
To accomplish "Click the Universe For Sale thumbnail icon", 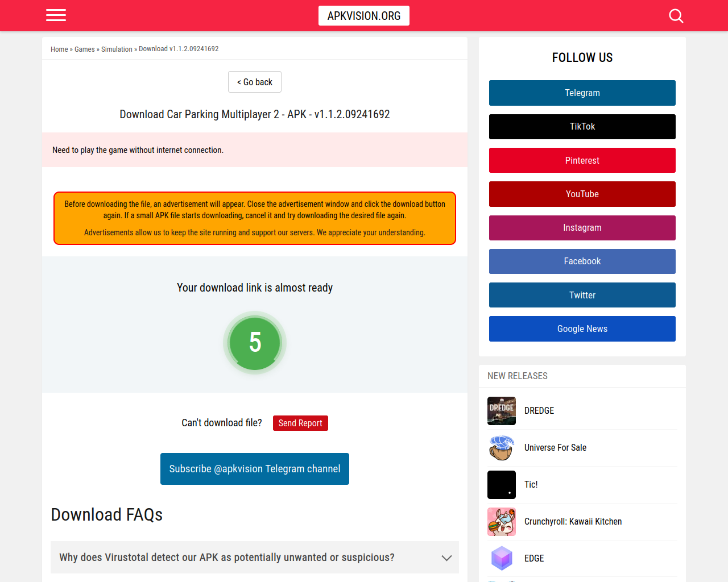I will [x=502, y=448].
